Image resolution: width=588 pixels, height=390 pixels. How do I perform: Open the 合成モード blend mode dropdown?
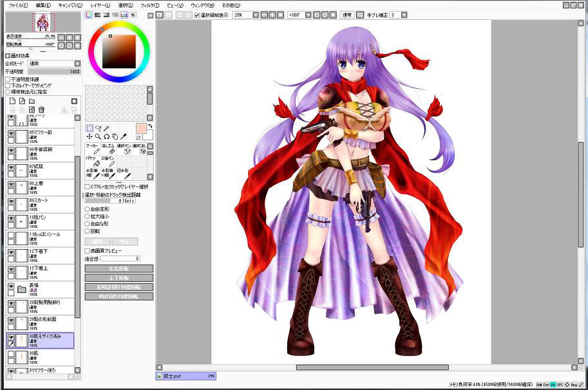(x=77, y=64)
